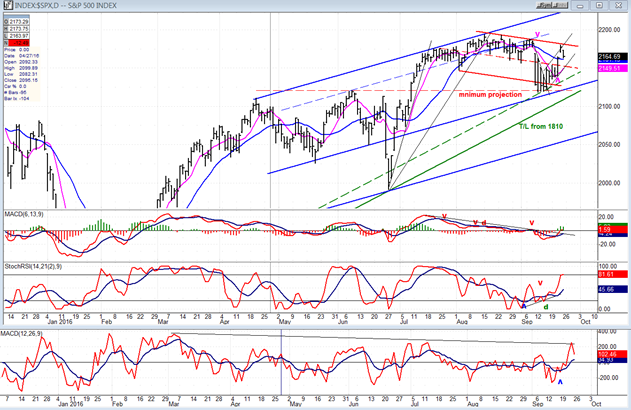This screenshot has width=631, height=410.
Task: Click the 'O' open price field in quote box
Action: pos(16,21)
